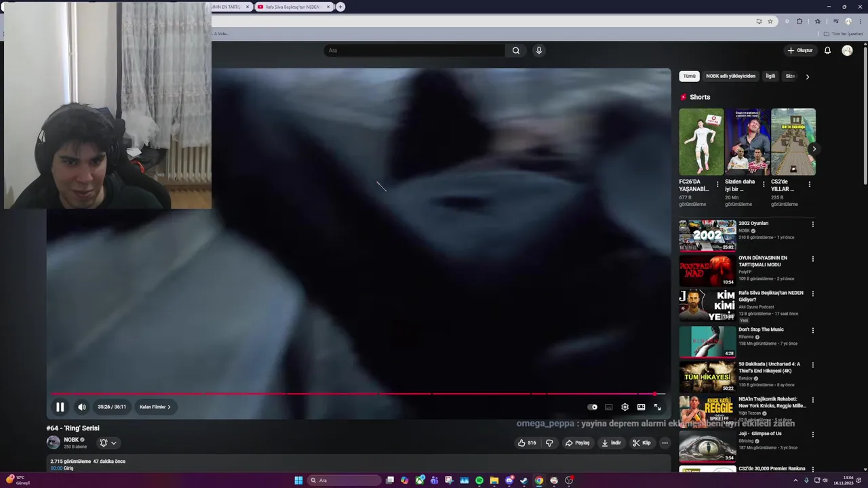Start voice search with microphone icon
Image resolution: width=868 pixels, height=488 pixels.
tap(538, 50)
